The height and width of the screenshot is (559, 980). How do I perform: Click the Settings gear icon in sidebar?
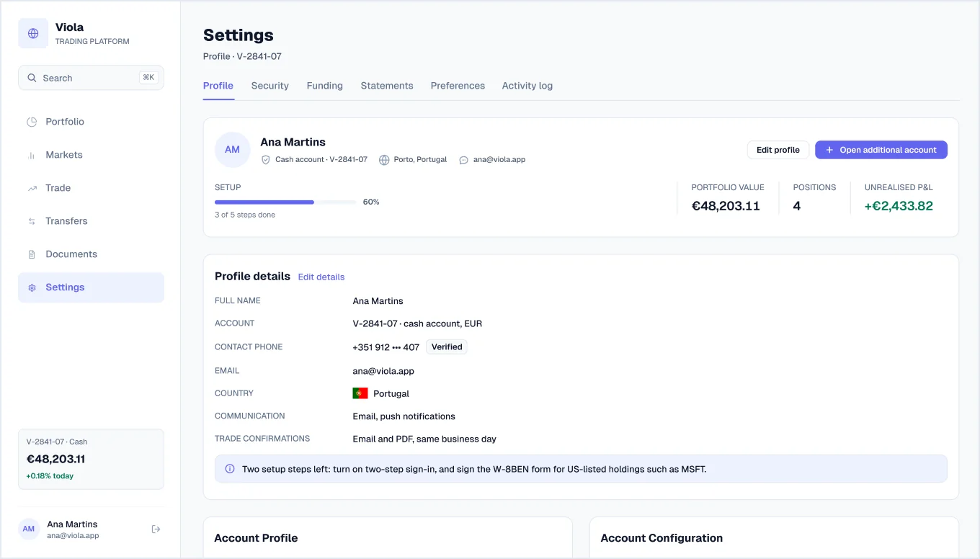[x=32, y=287]
